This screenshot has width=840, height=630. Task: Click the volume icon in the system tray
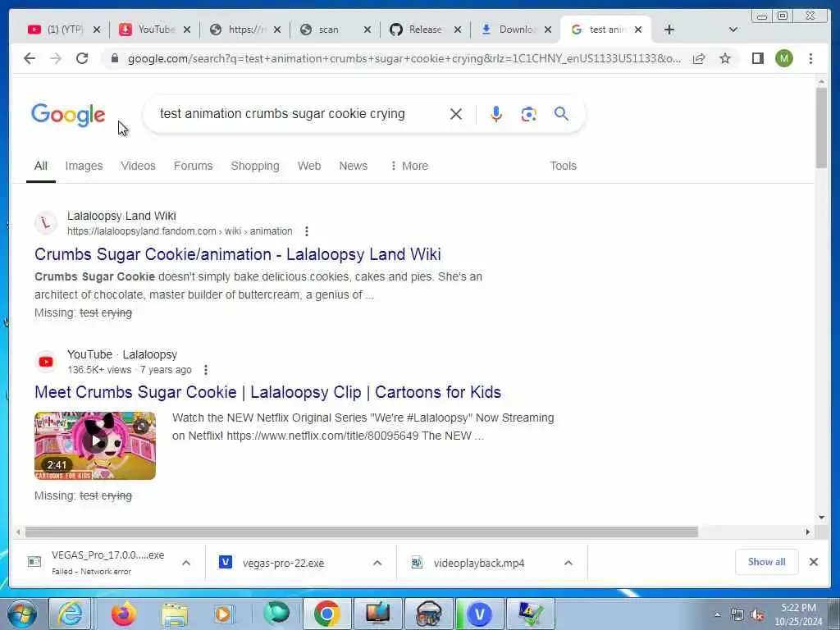[757, 615]
